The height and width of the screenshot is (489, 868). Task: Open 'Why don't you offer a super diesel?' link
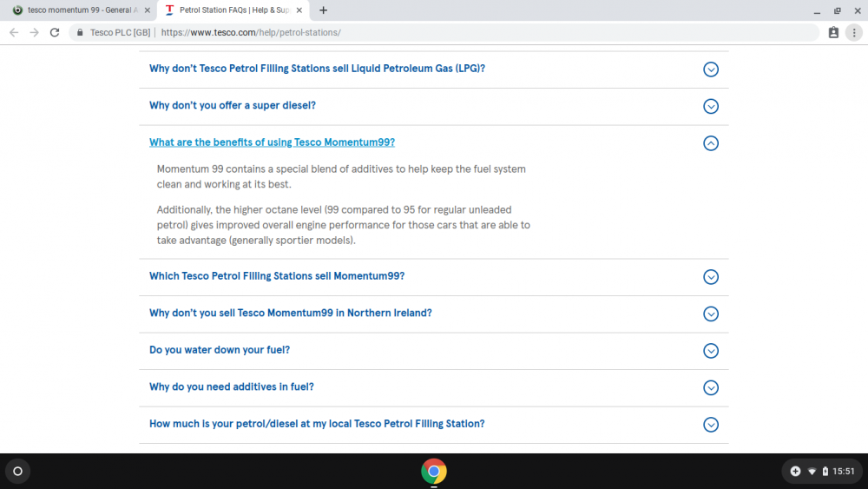[233, 105]
